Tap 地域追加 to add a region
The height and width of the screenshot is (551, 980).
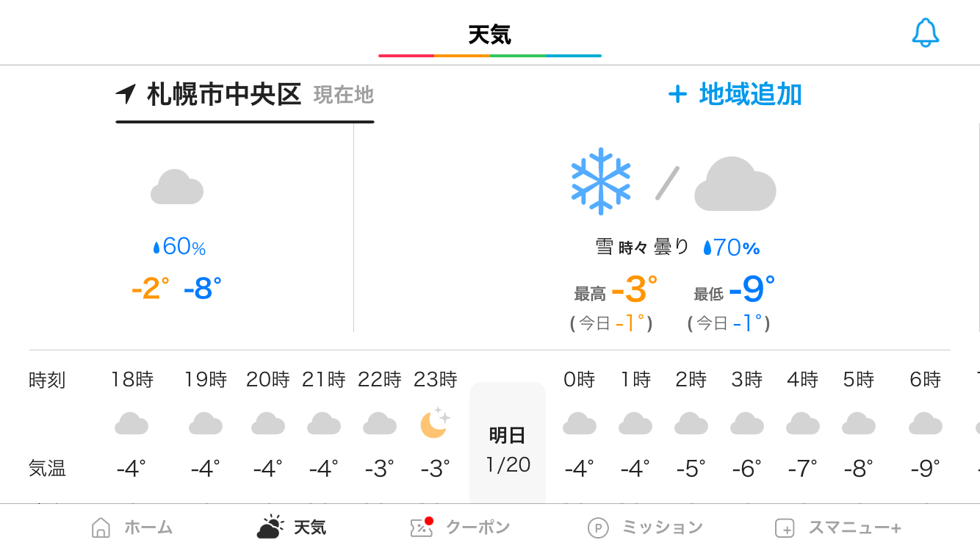click(x=734, y=94)
